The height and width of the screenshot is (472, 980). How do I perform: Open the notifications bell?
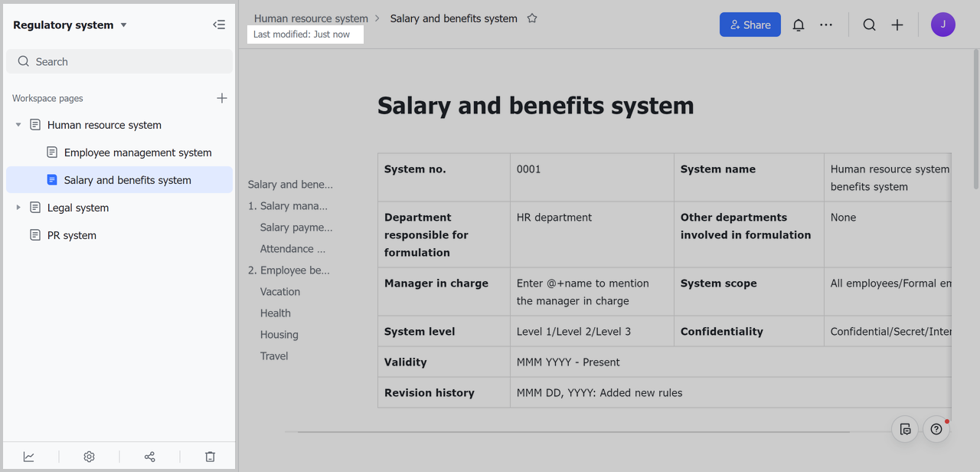pyautogui.click(x=798, y=25)
